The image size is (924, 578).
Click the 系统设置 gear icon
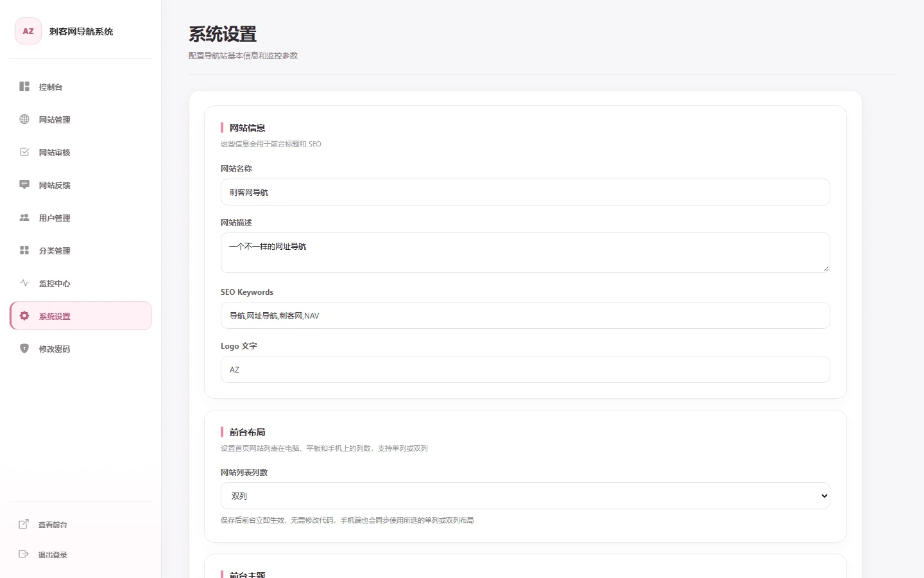(24, 316)
